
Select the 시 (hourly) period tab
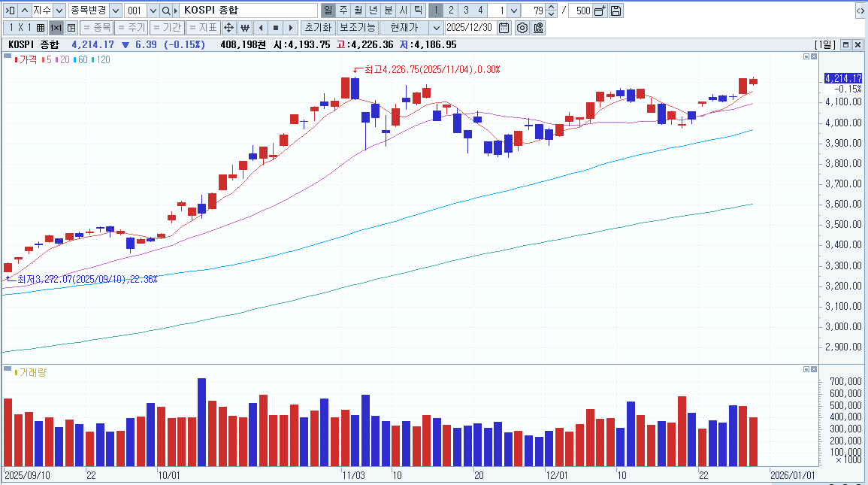pos(403,11)
